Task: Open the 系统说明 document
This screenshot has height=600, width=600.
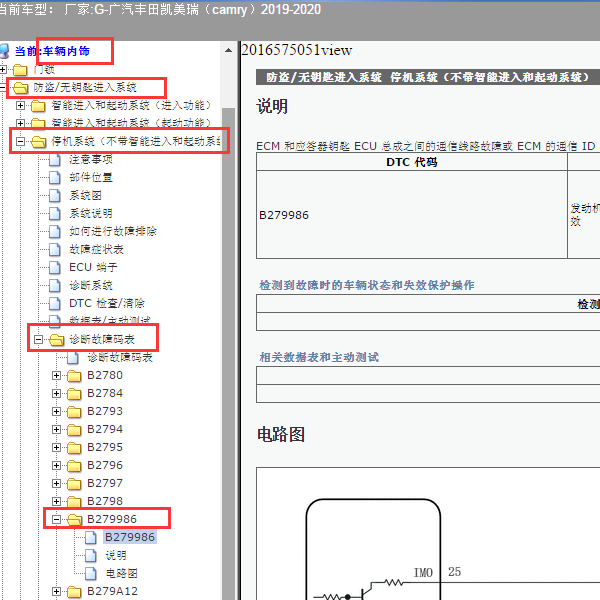Action: point(91,213)
